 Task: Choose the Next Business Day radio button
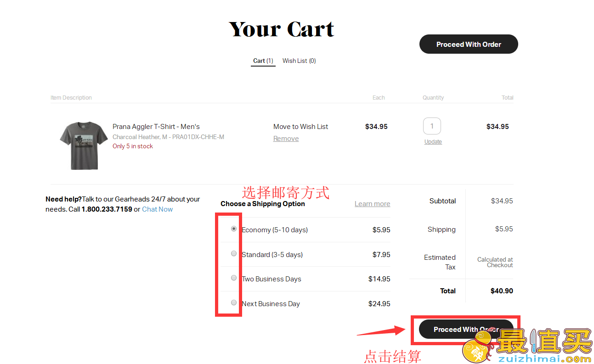[234, 302]
